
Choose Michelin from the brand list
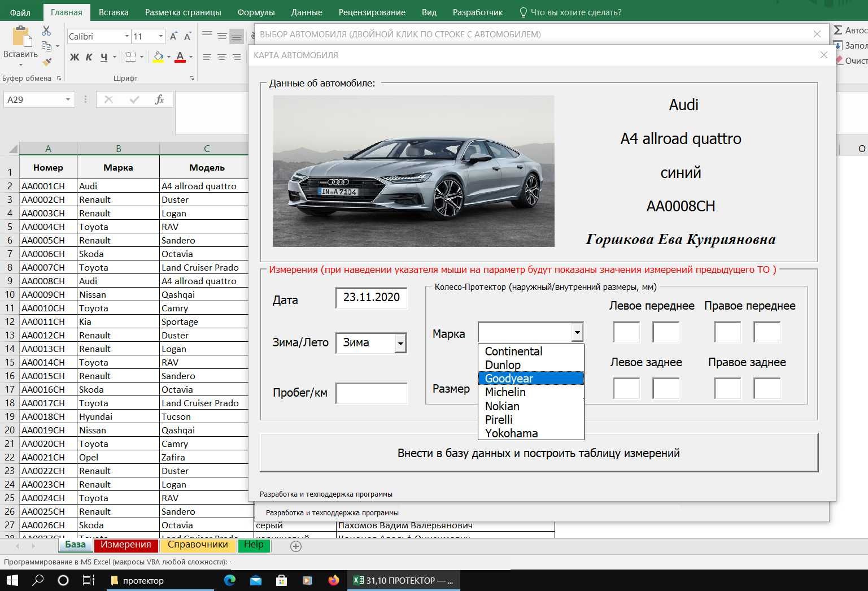530,392
